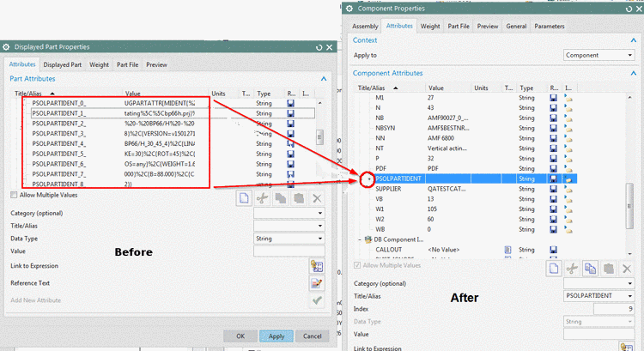Click inherited folder icon in M1 row
The height and width of the screenshot is (351, 644).
[568, 98]
